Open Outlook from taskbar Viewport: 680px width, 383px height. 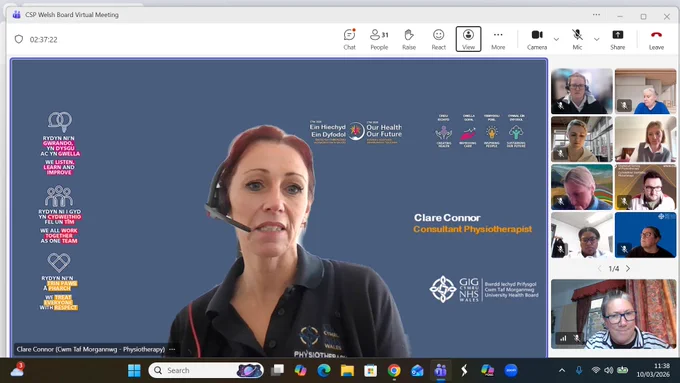417,370
